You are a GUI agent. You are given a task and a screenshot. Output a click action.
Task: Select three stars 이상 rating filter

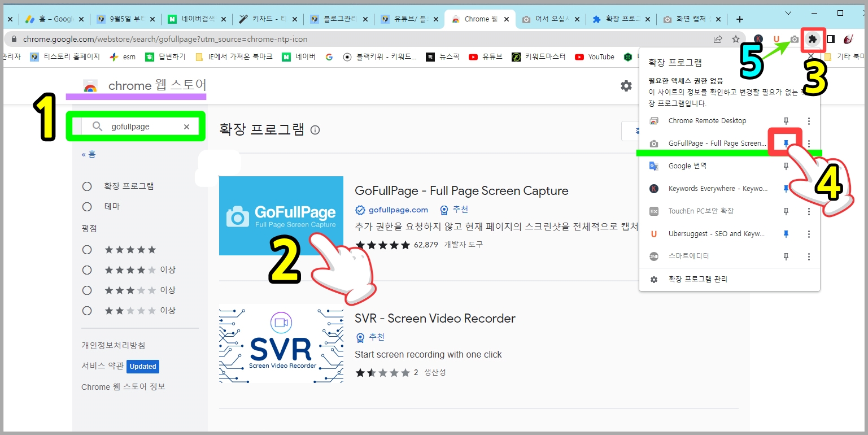coord(87,290)
